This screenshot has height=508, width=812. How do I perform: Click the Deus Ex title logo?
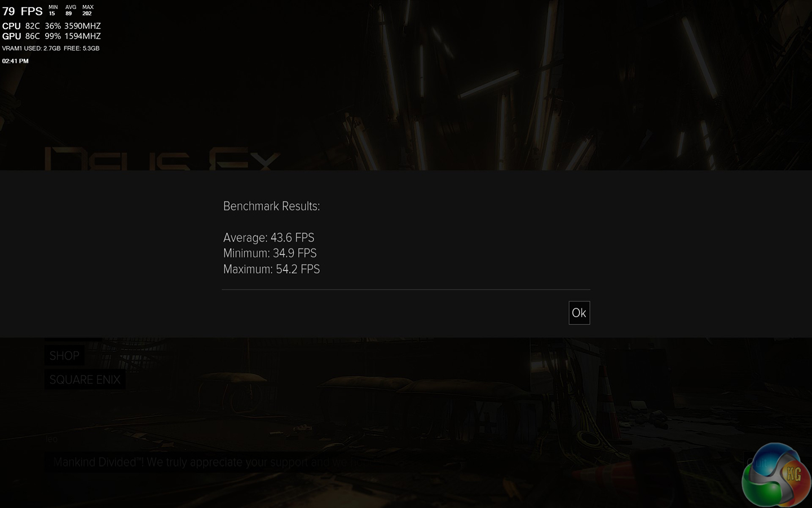162,159
